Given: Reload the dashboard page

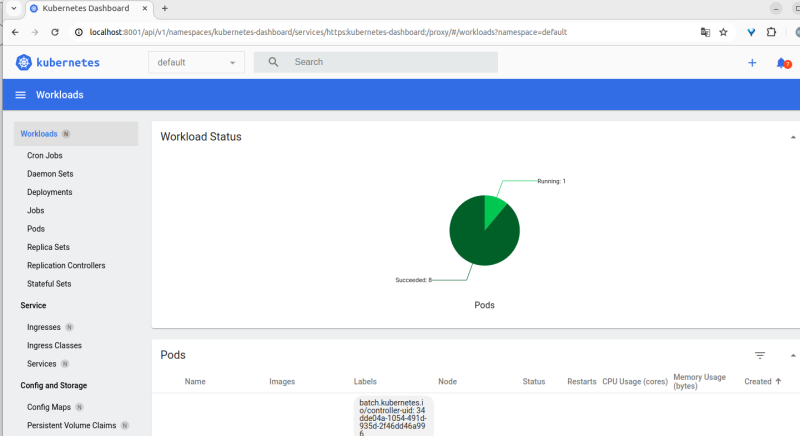Looking at the screenshot, I should click(55, 32).
